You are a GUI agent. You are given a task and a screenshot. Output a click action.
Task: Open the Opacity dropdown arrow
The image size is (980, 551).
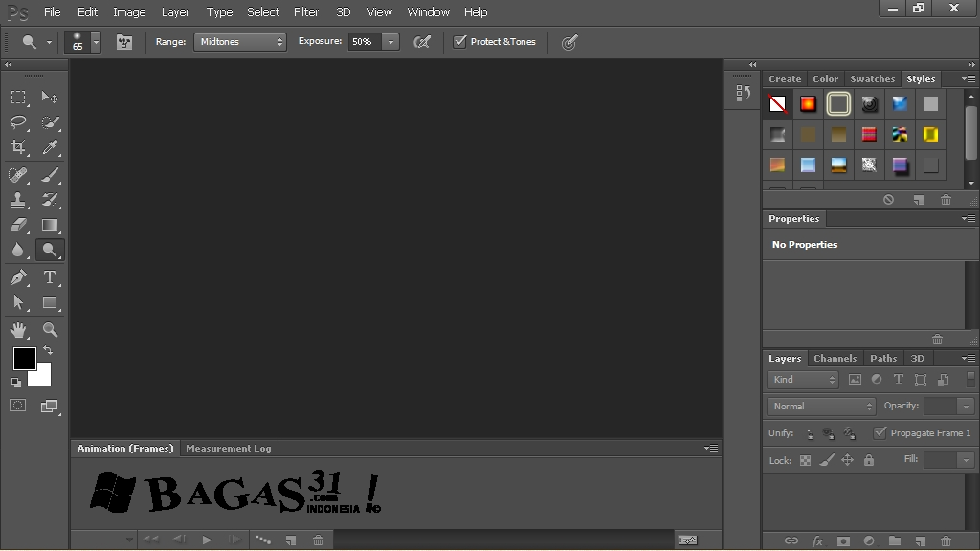[966, 406]
